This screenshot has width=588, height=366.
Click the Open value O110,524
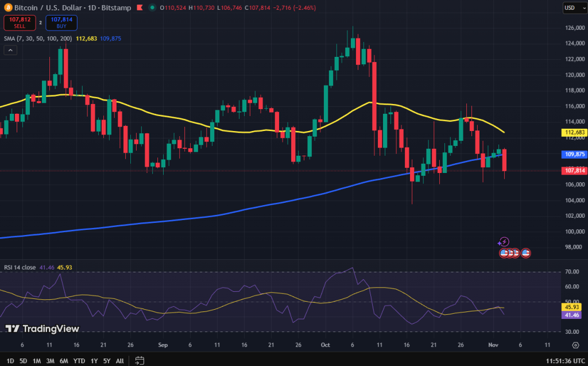173,7
